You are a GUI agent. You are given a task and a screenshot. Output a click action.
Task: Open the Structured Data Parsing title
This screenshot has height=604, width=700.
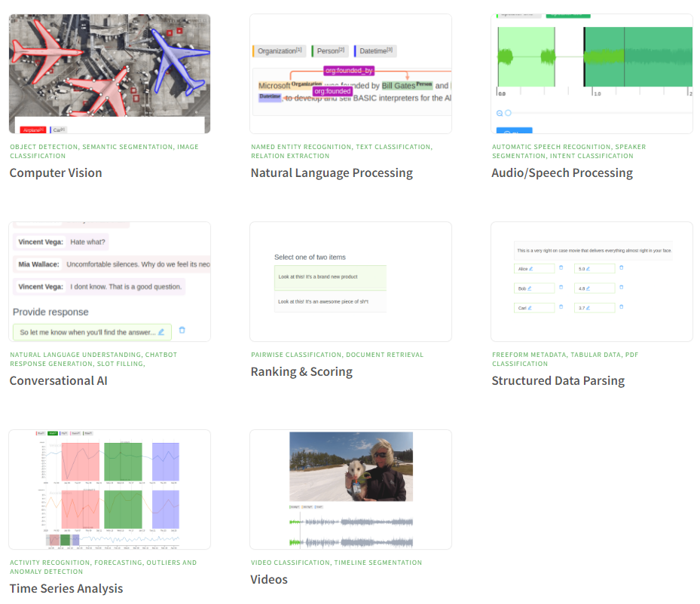pos(558,381)
